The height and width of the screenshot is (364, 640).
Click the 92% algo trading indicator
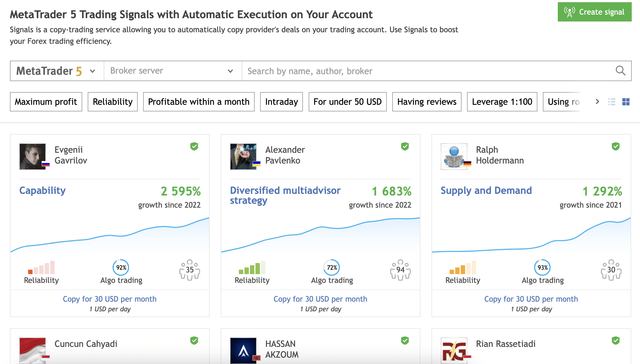(121, 267)
